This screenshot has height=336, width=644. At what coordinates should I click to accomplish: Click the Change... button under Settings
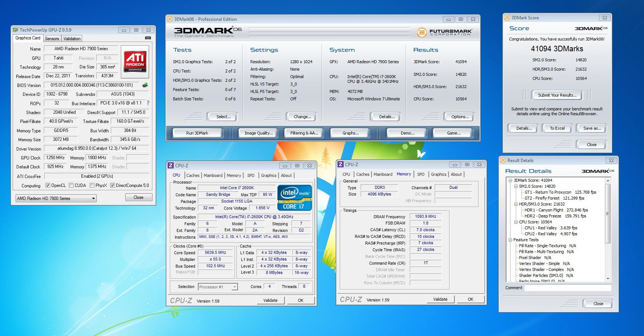coord(302,117)
